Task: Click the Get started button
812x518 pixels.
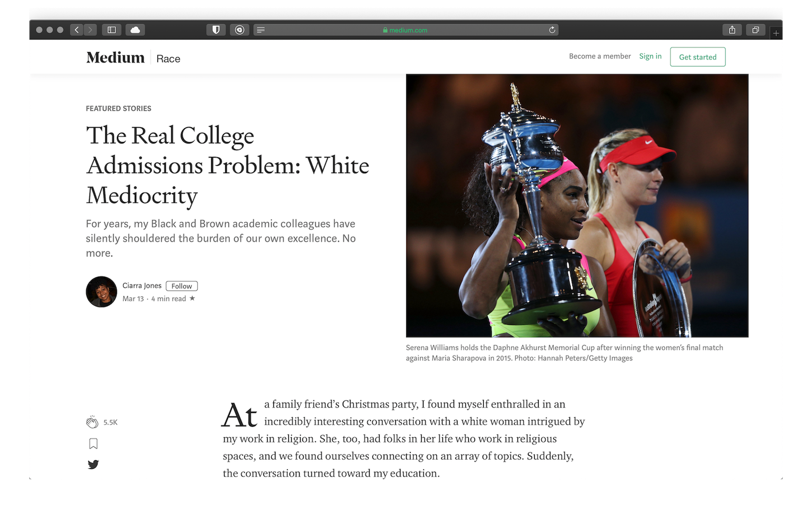Action: 698,57
